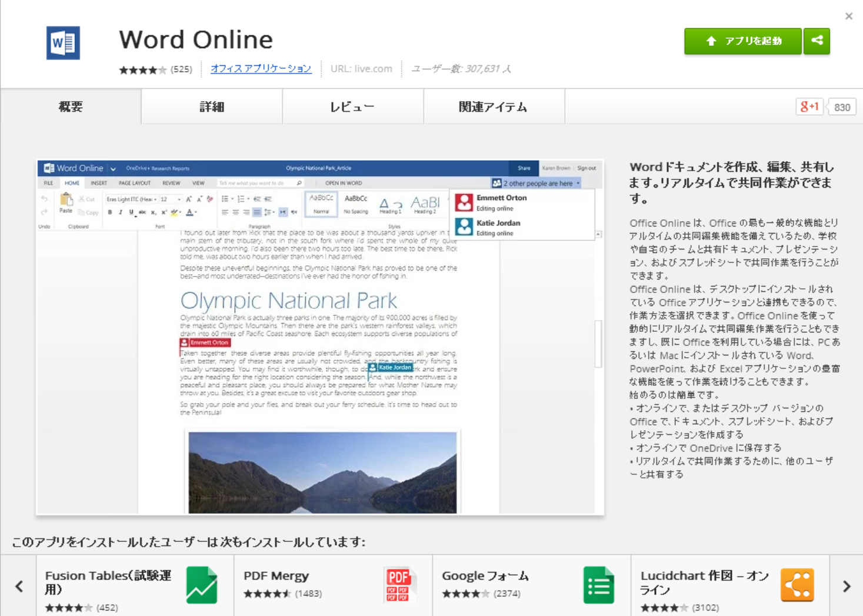Launch the app with アプリを起動 button
The height and width of the screenshot is (616, 863).
point(742,41)
